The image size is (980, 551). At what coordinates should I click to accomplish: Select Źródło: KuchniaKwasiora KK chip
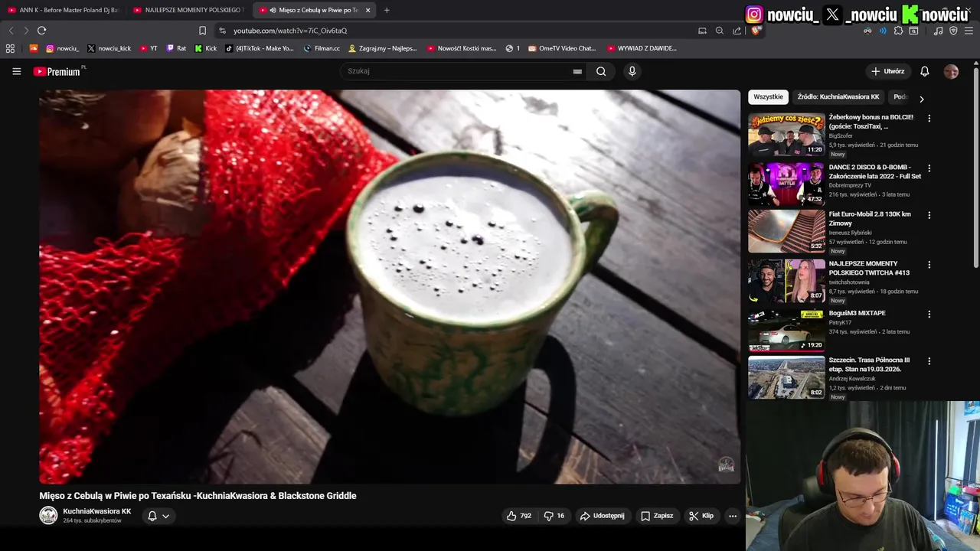838,97
